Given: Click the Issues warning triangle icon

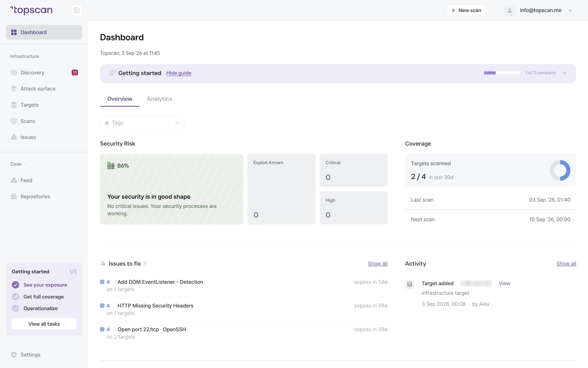Looking at the screenshot, I should tap(14, 137).
